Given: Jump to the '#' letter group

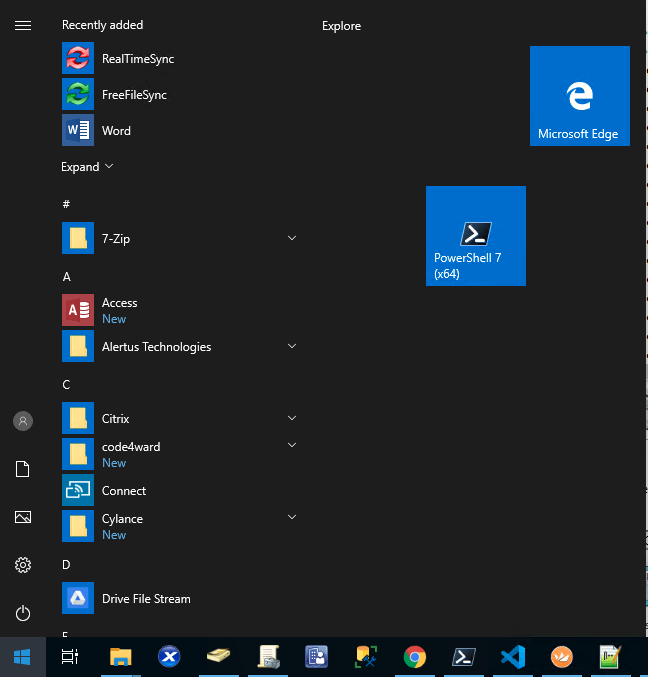Looking at the screenshot, I should [x=66, y=204].
